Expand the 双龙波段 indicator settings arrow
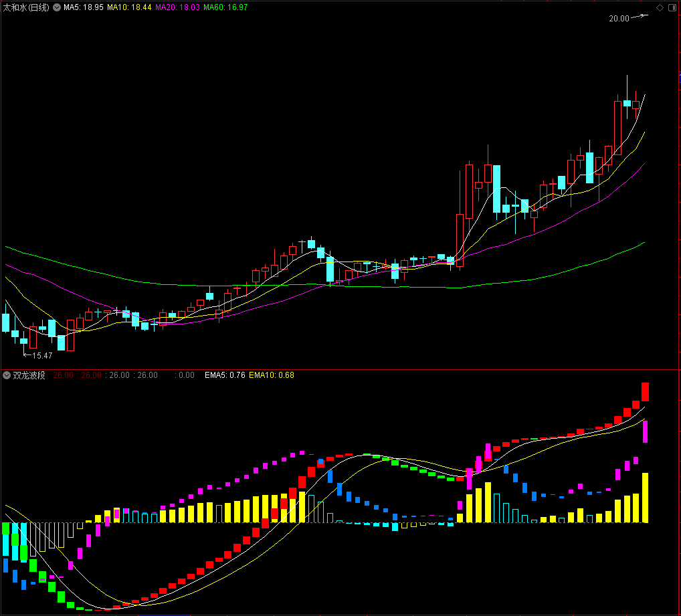Screen dimensions: 681x616 (7, 375)
